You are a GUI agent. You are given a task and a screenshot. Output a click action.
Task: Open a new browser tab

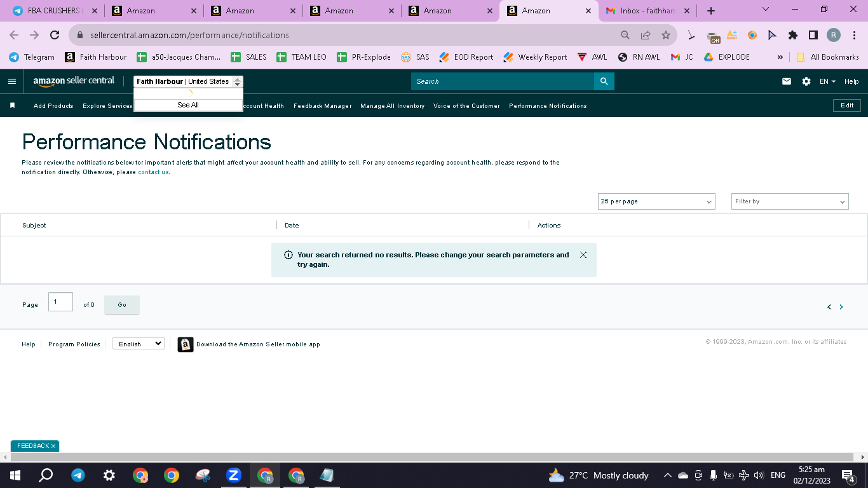point(711,11)
